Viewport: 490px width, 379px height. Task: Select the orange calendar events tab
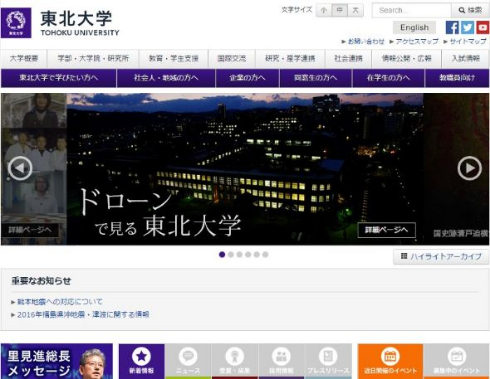(x=390, y=361)
